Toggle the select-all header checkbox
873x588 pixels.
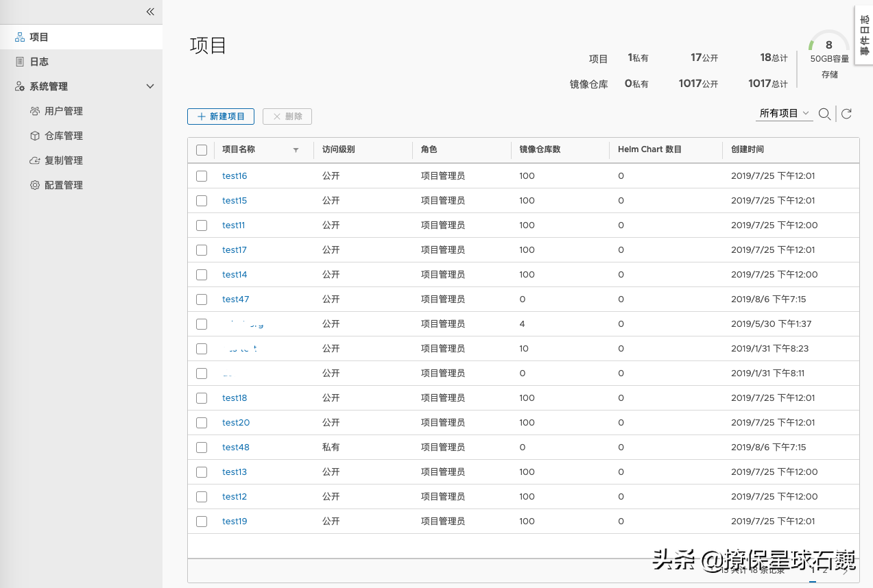(x=202, y=150)
